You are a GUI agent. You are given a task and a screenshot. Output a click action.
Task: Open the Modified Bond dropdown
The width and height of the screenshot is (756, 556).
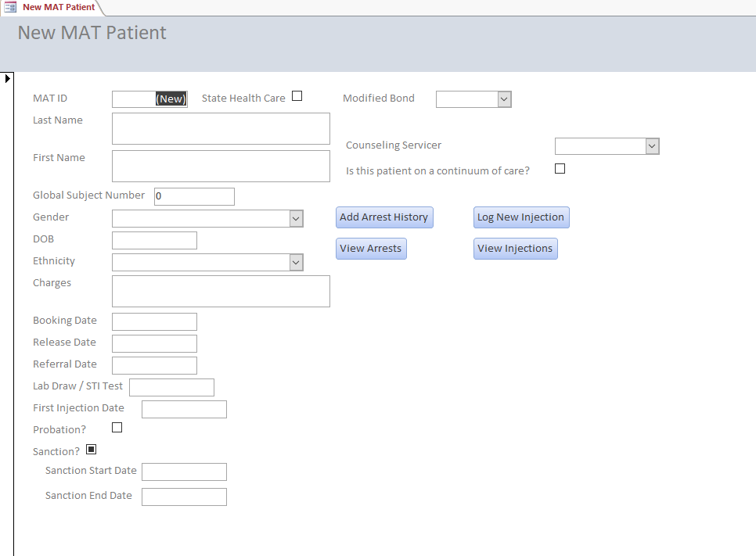pos(504,99)
